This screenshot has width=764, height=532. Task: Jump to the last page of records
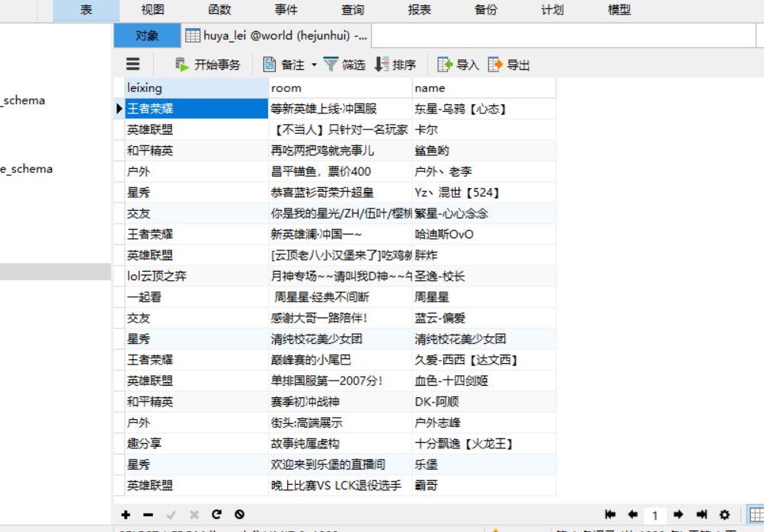[x=702, y=514]
